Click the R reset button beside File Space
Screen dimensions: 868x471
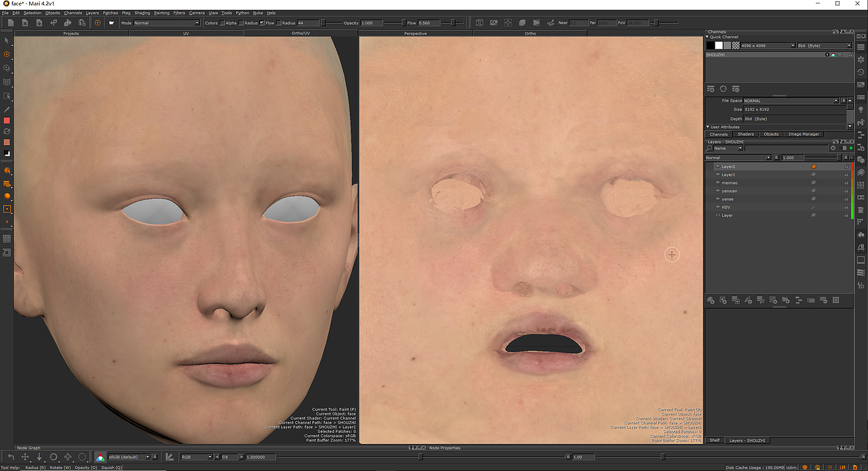844,100
